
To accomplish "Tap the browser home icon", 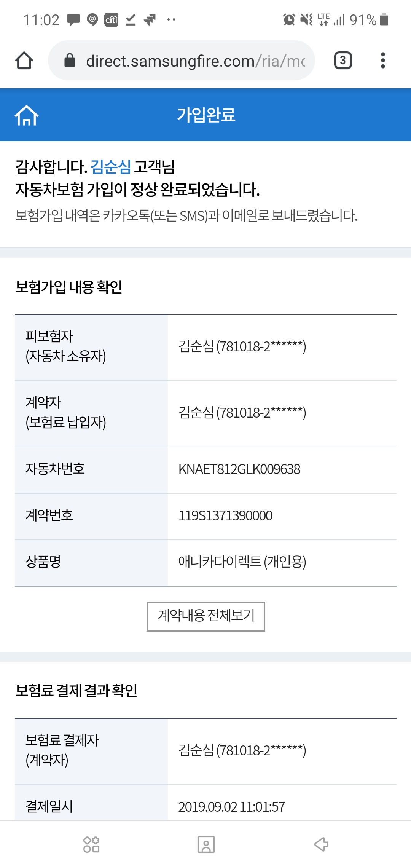I will pos(24,61).
